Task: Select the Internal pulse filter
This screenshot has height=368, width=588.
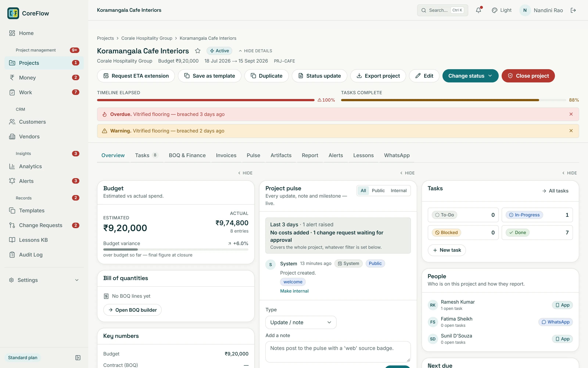Action: click(399, 191)
